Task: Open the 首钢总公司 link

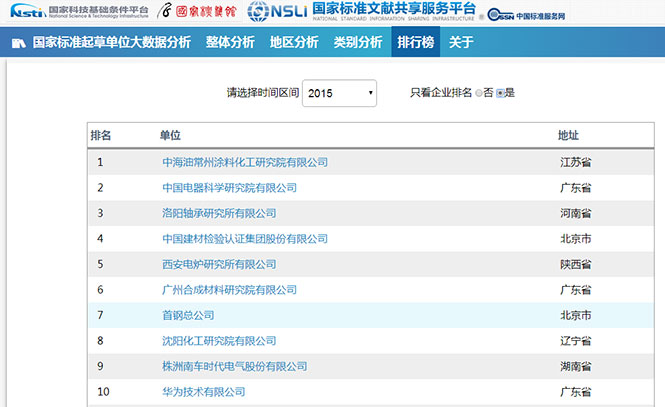Action: pyautogui.click(x=188, y=315)
